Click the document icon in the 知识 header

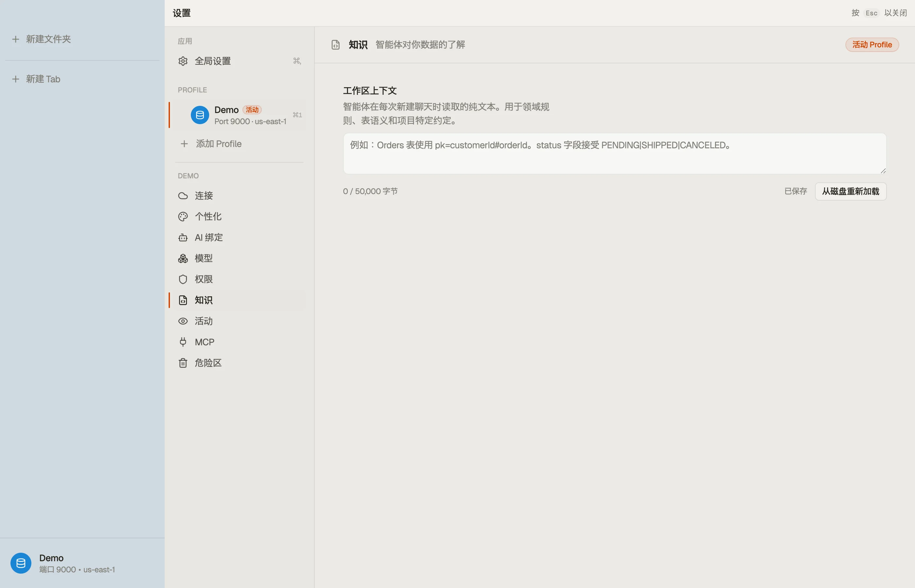tap(335, 45)
